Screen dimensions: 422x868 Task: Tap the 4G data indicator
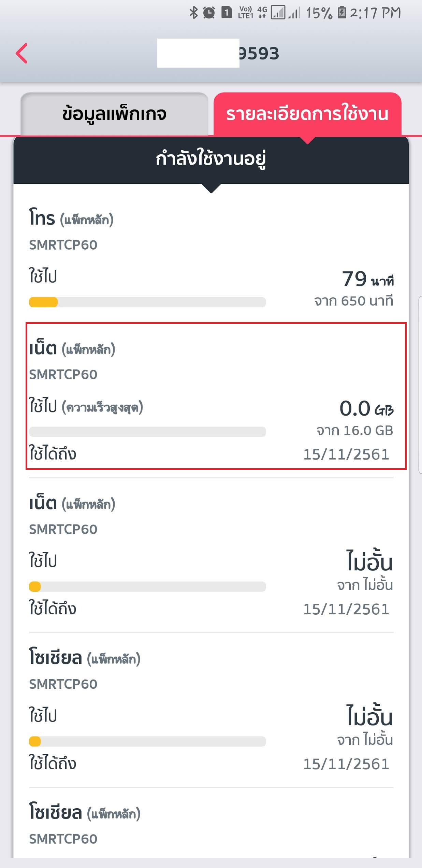click(x=262, y=13)
